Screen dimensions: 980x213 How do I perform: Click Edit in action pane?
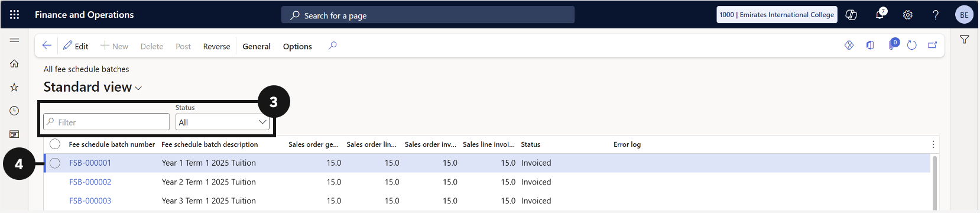[76, 46]
